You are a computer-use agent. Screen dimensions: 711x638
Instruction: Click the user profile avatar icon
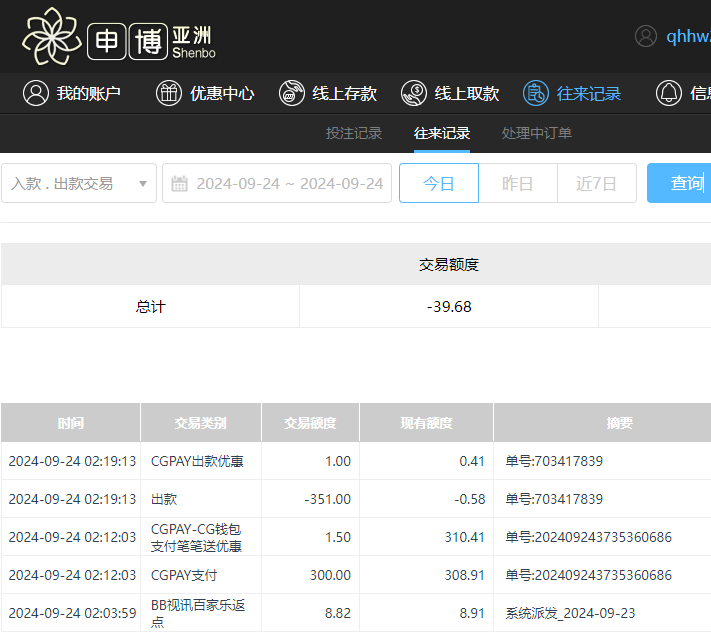point(646,36)
